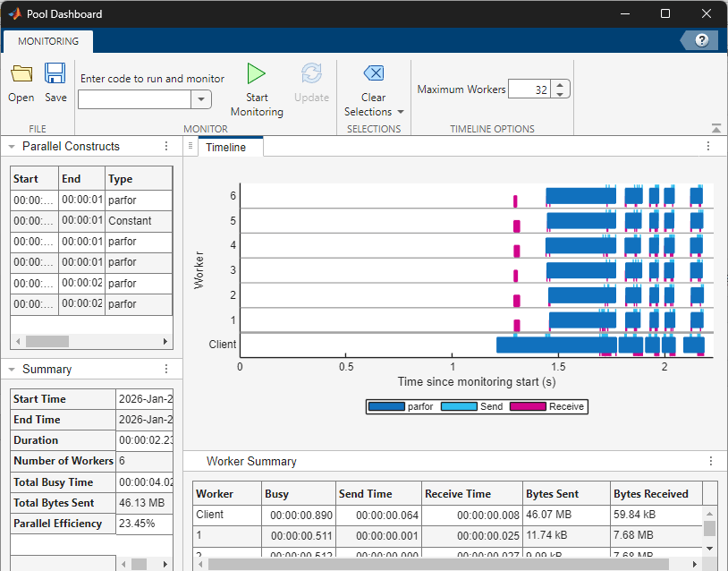Click the Parallel Efficiency 23.45% value
Screen dimensions: 728x571
[144, 524]
